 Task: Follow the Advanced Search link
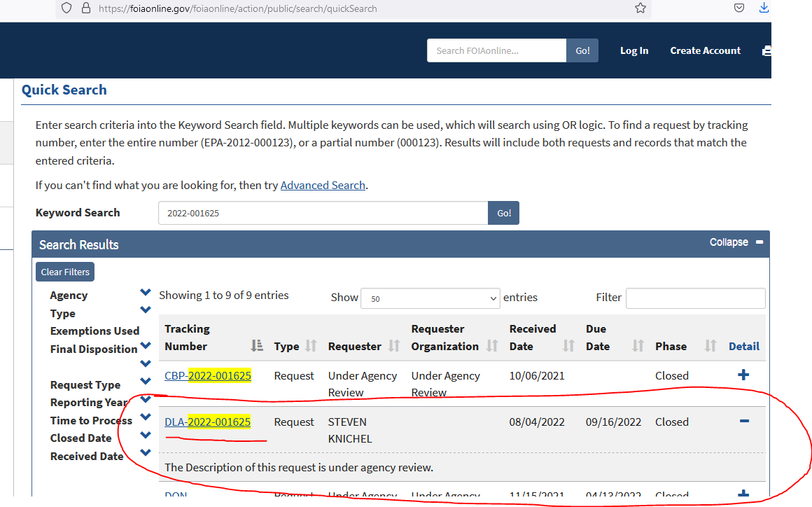(x=323, y=186)
